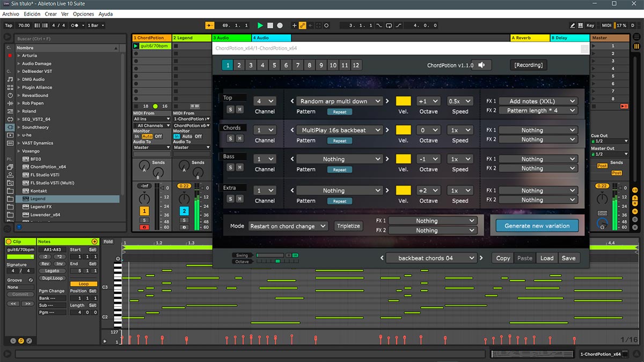This screenshot has width=644, height=362.
Task: Mute the Top layer in ChordPotion
Action: click(239, 109)
